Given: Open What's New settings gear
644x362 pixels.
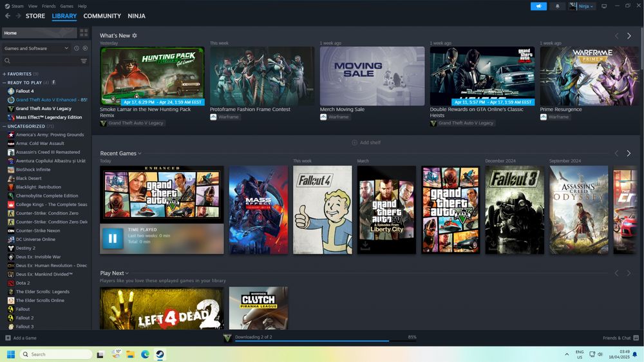Looking at the screenshot, I should click(135, 35).
